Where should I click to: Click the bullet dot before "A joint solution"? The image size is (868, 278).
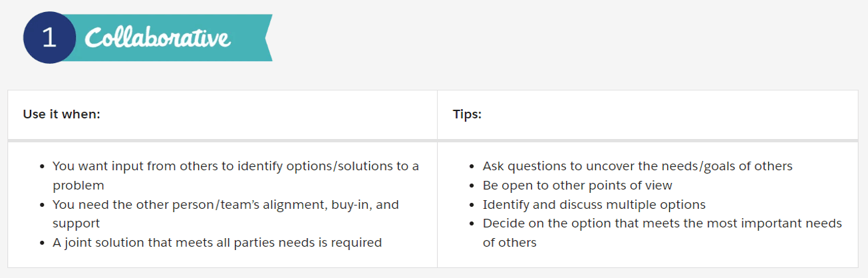click(x=42, y=243)
